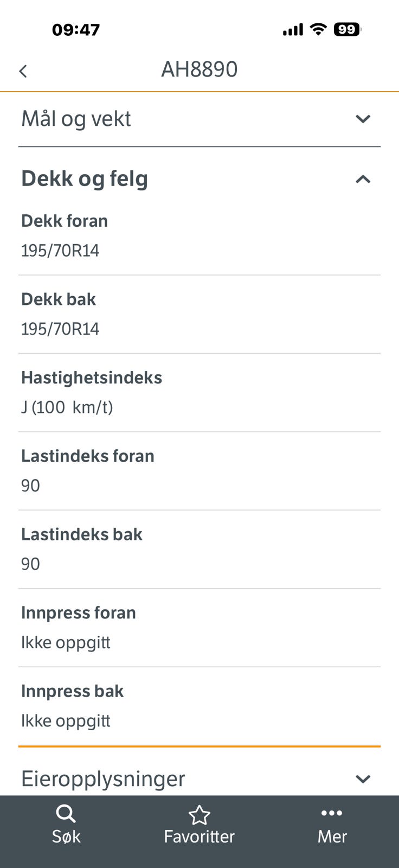Screen dimensions: 399x868
Task: Tap the Dekk og felg heading
Action: [x=85, y=178]
